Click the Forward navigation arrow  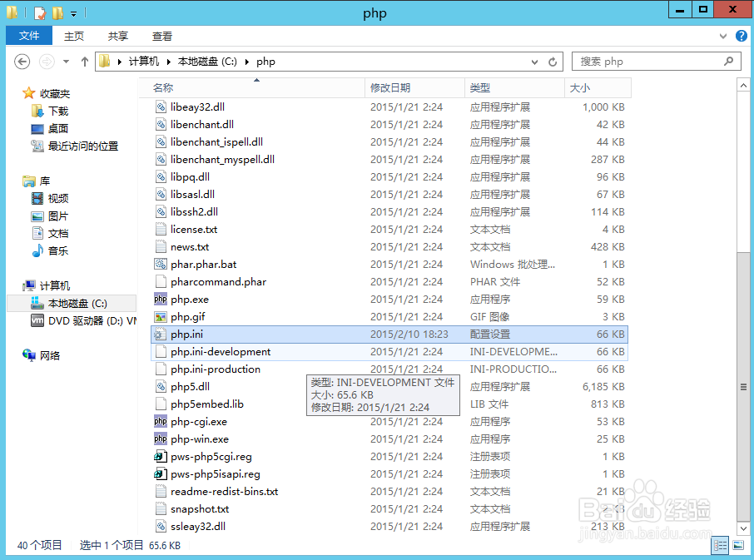(x=47, y=62)
